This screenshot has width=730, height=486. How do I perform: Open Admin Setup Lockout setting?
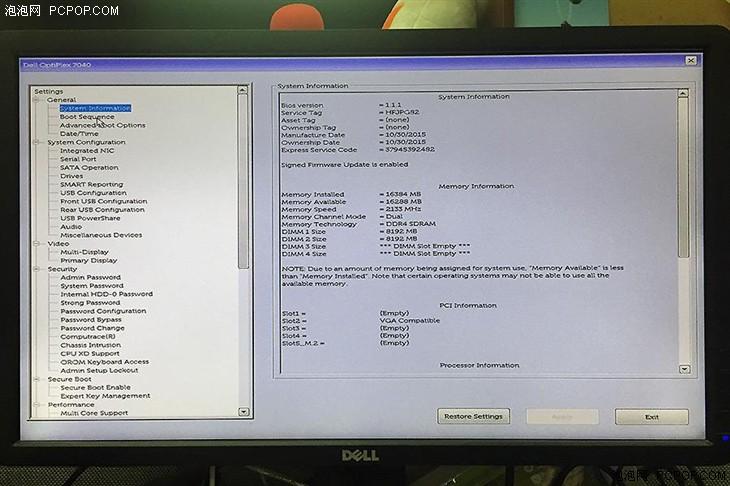tap(99, 371)
